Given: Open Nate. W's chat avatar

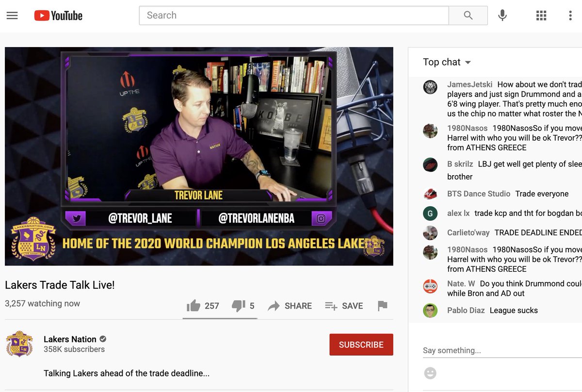Looking at the screenshot, I should (x=430, y=286).
